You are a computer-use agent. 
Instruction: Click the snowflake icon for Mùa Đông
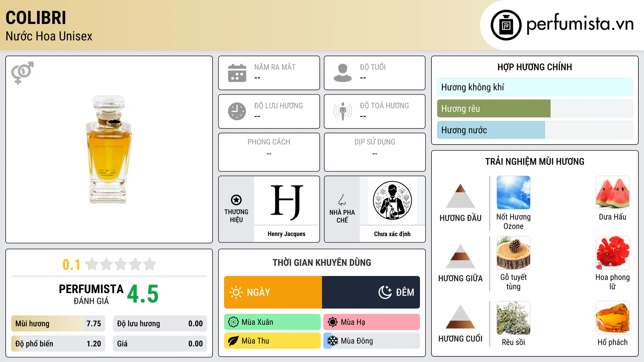(x=332, y=341)
